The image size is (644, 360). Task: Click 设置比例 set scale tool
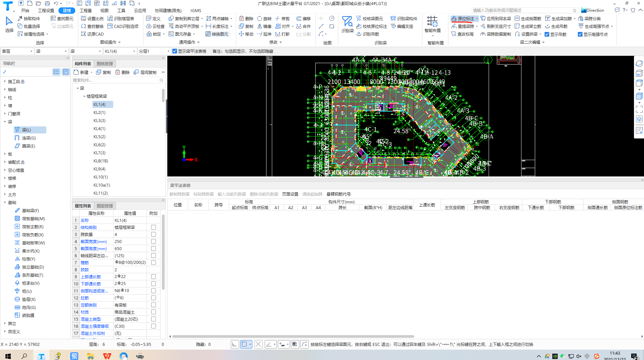(92, 18)
